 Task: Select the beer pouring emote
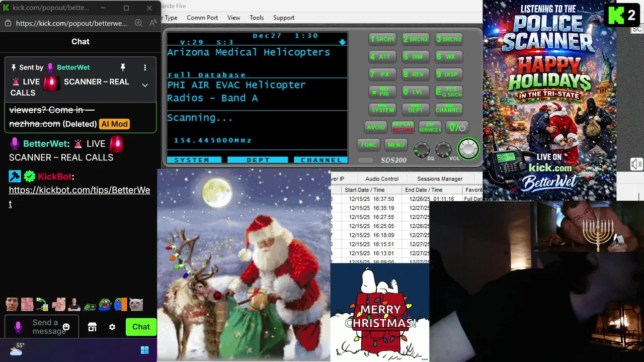[x=43, y=304]
